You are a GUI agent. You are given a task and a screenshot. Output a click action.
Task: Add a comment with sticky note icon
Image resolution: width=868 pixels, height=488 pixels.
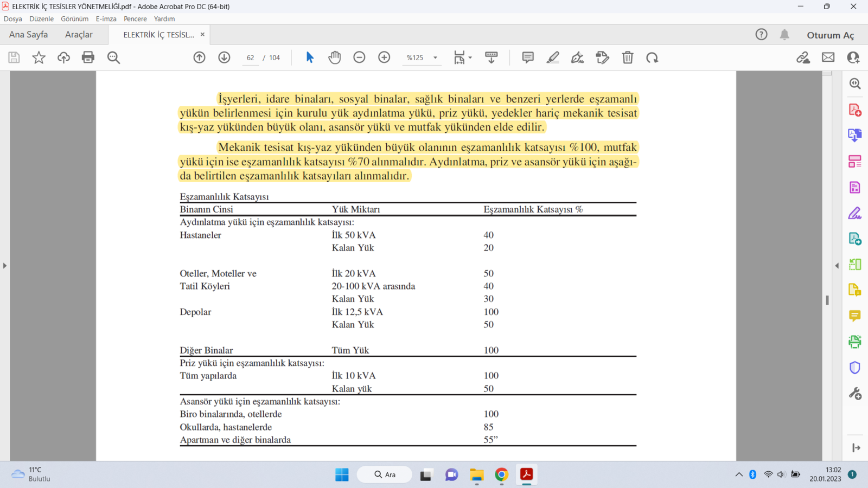pyautogui.click(x=528, y=57)
